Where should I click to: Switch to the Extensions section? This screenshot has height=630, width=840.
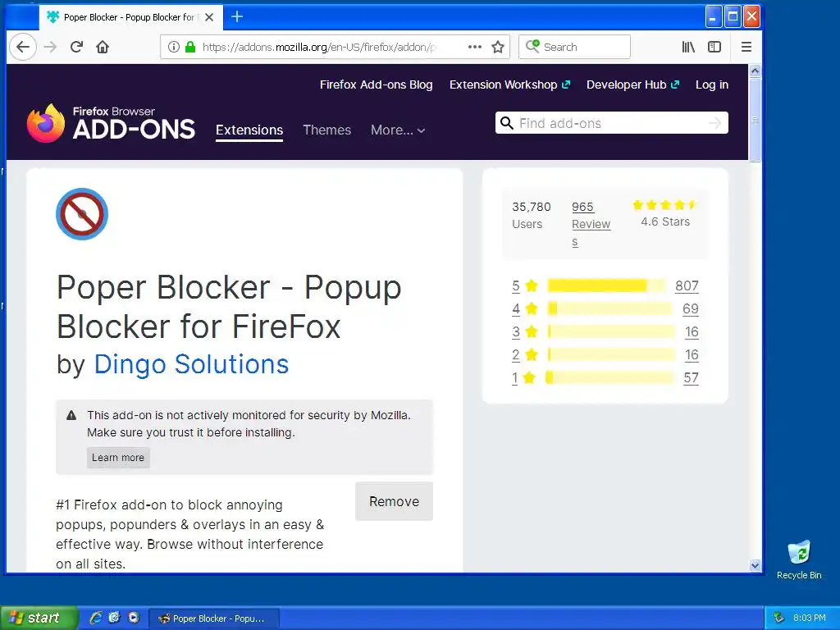(249, 130)
